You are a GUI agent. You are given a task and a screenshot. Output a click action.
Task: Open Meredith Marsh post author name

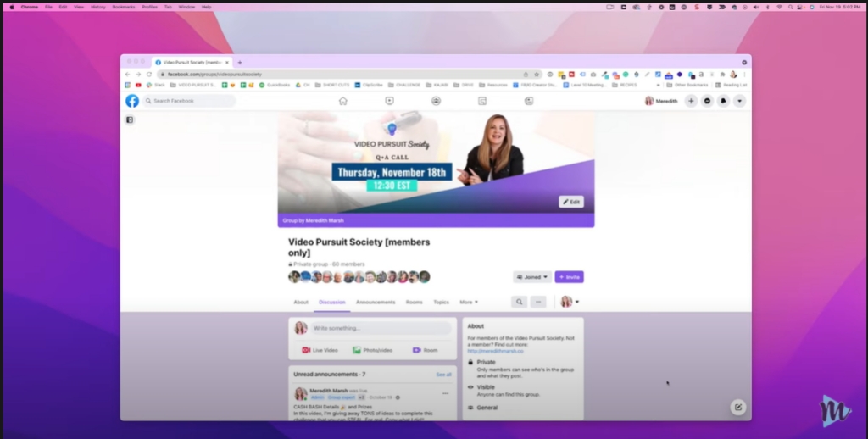pos(329,391)
